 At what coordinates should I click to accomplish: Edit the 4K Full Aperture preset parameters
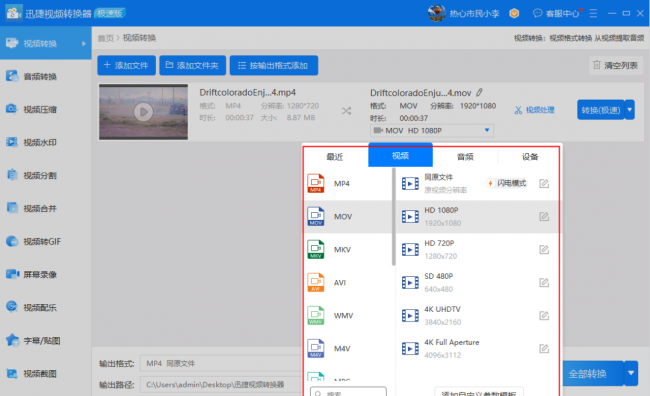[544, 348]
